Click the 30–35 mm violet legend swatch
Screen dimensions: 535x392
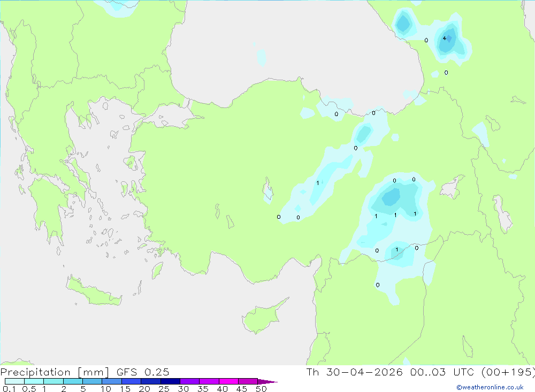click(190, 381)
